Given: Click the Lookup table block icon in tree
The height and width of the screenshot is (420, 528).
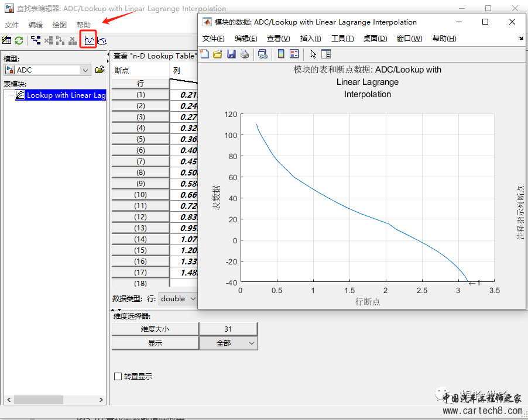Looking at the screenshot, I should click(20, 95).
